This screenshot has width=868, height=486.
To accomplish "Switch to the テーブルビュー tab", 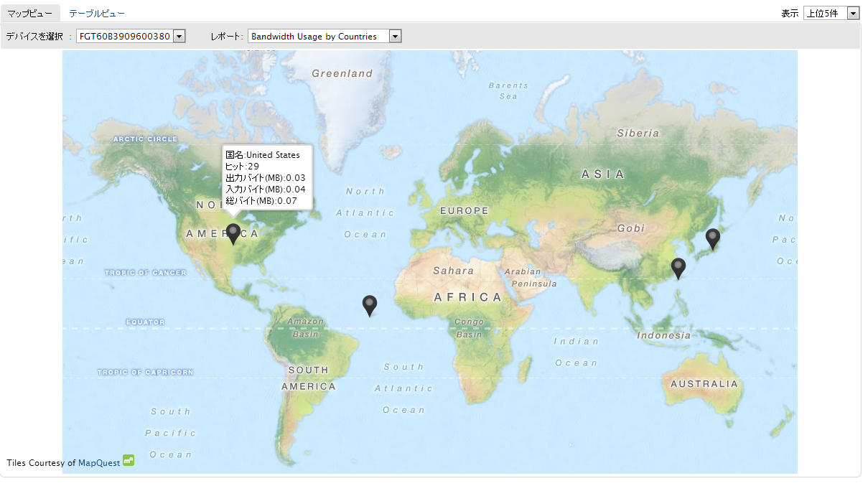I will pos(97,14).
